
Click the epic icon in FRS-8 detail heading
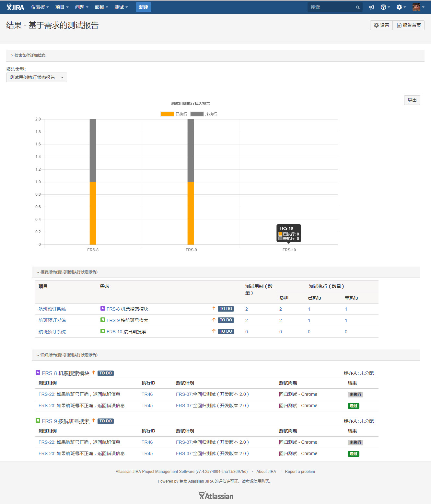(38, 373)
